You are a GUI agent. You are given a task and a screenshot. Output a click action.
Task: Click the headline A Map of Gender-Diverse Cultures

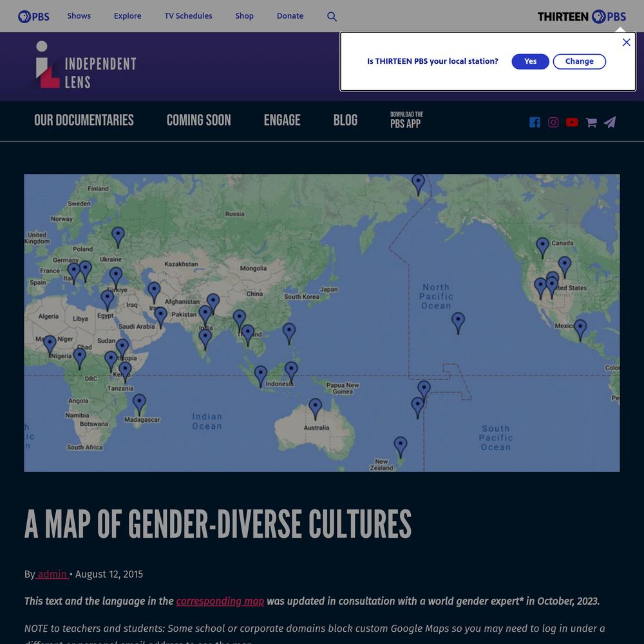218,524
